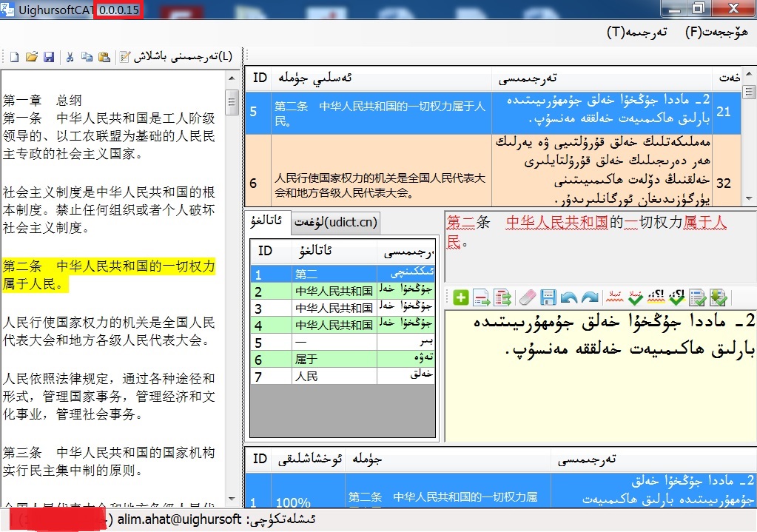757x532 pixels.
Task: Paste with the clipboard icon
Action: [104, 57]
